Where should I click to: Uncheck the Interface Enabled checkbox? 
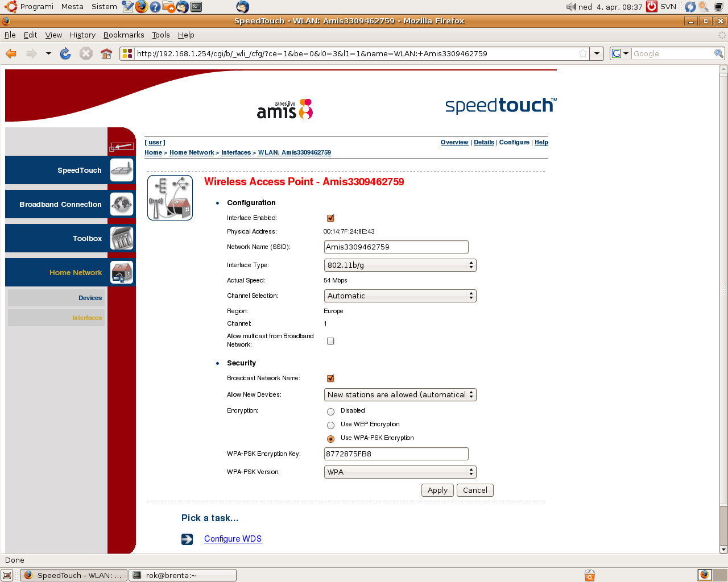pyautogui.click(x=330, y=218)
